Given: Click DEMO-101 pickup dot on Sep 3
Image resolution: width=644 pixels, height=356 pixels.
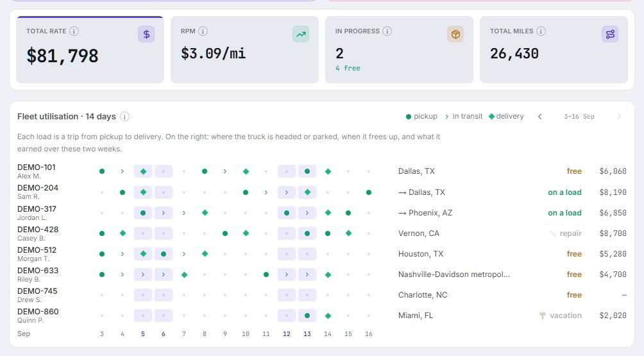Looking at the screenshot, I should tap(102, 171).
